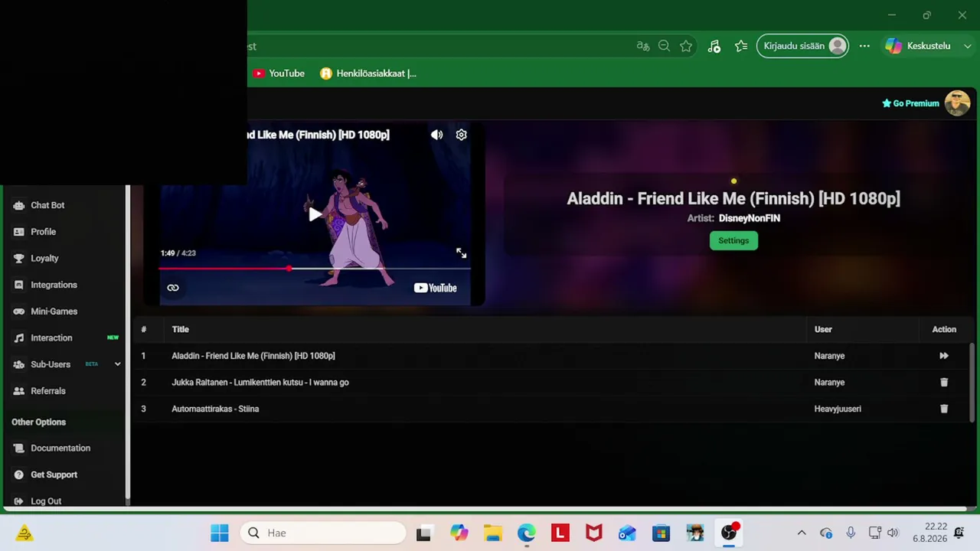Select the Automaattirakas - Stiina title
980x551 pixels.
[x=215, y=409]
